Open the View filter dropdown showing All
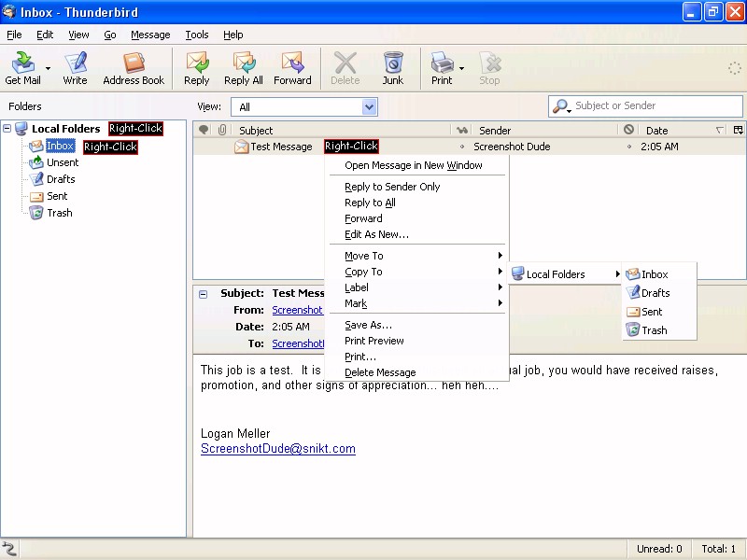 tap(304, 106)
